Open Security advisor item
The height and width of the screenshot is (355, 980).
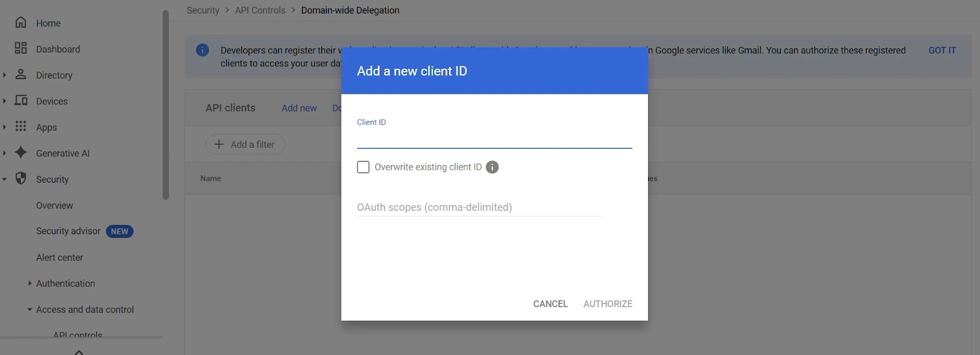click(x=68, y=231)
